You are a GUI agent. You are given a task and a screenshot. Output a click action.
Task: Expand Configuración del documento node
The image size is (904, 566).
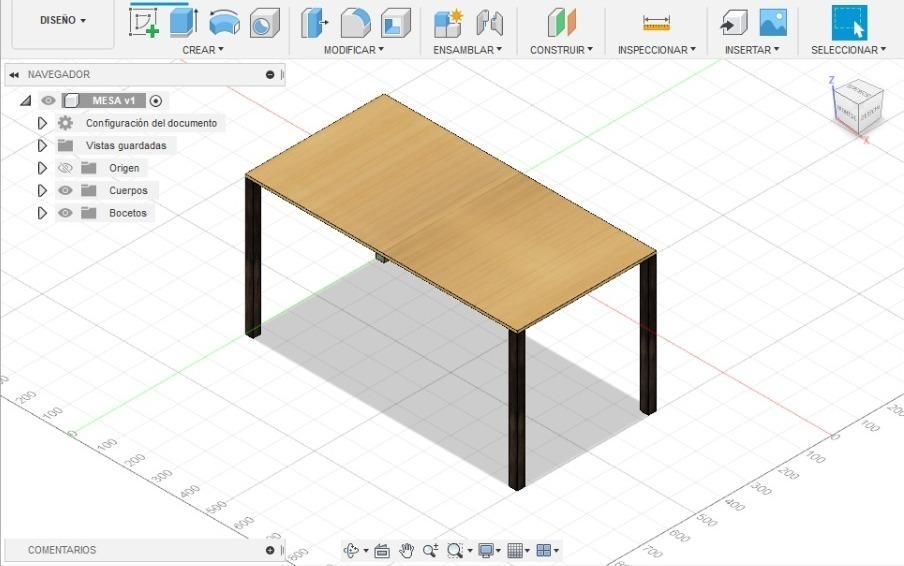pos(42,123)
